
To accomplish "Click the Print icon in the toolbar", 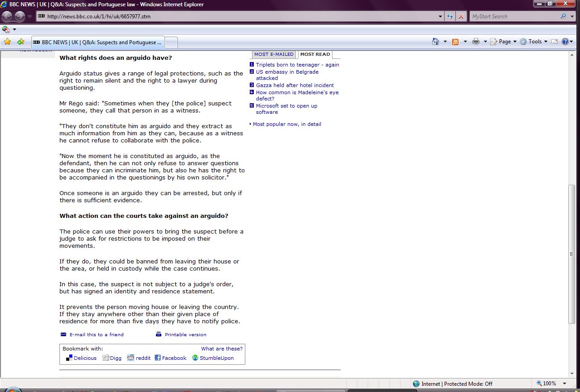I will click(476, 42).
